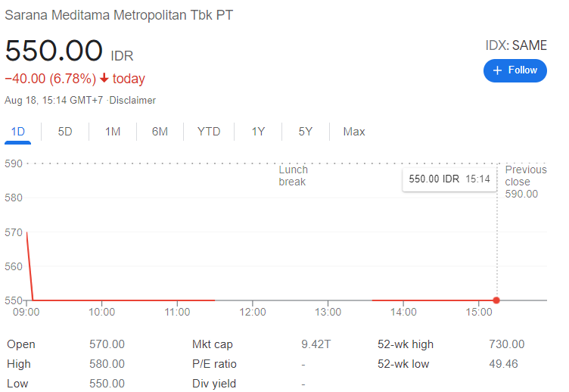
Task: Click the Lunch break chart label
Action: coord(294,176)
